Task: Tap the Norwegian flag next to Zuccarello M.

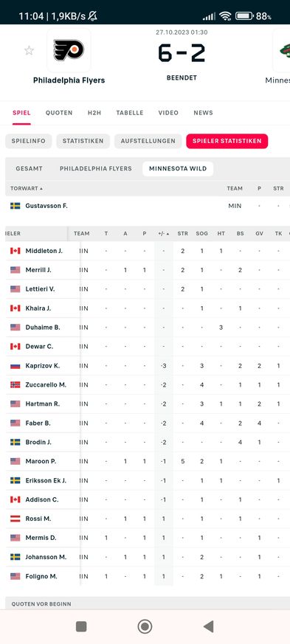Action: point(15,385)
